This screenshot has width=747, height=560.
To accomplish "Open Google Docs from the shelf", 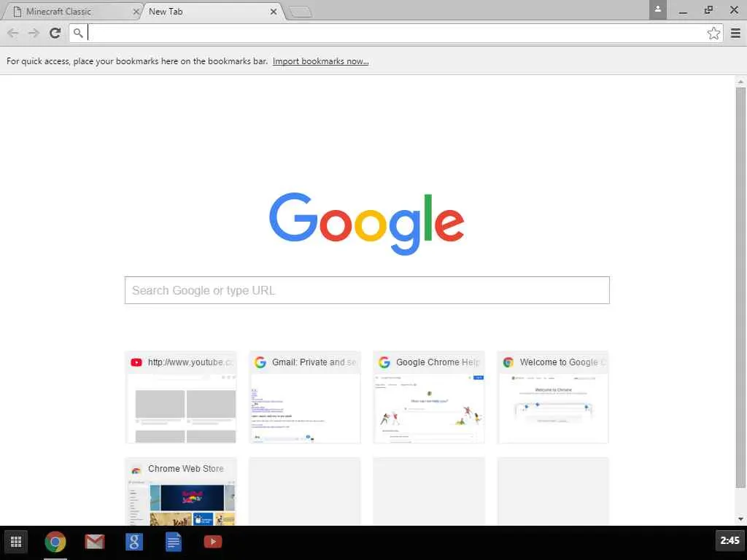I will 174,542.
